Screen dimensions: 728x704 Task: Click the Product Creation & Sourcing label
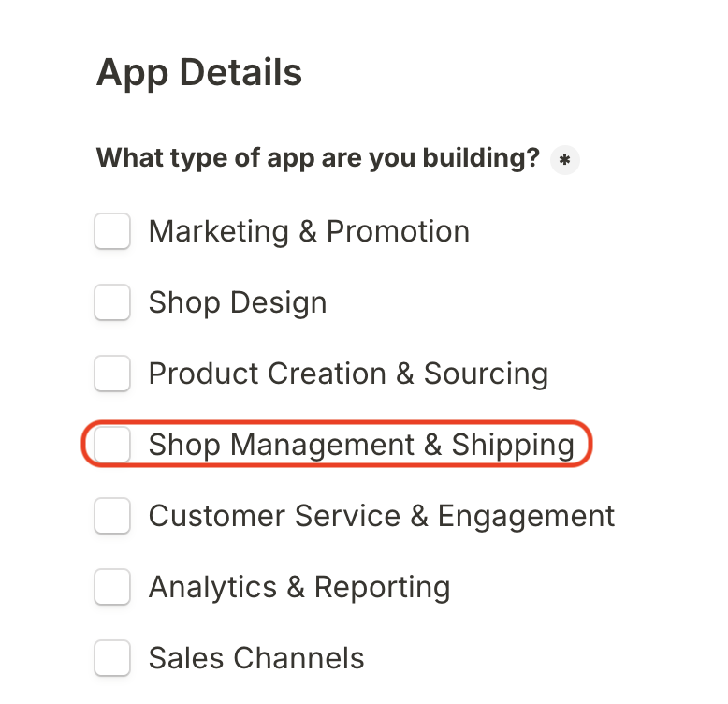pyautogui.click(x=348, y=374)
